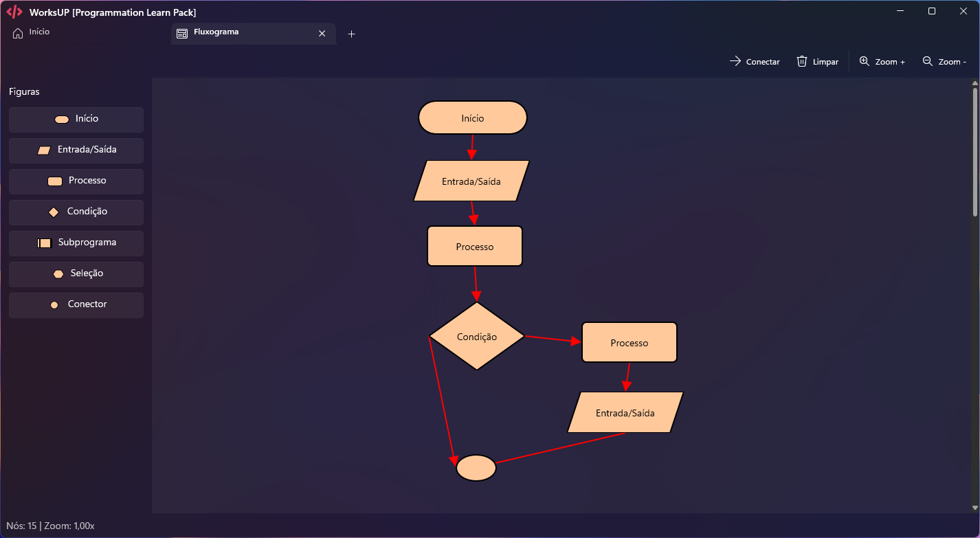Image resolution: width=980 pixels, height=538 pixels.
Task: Click the Limpar trash can icon
Action: tap(801, 61)
